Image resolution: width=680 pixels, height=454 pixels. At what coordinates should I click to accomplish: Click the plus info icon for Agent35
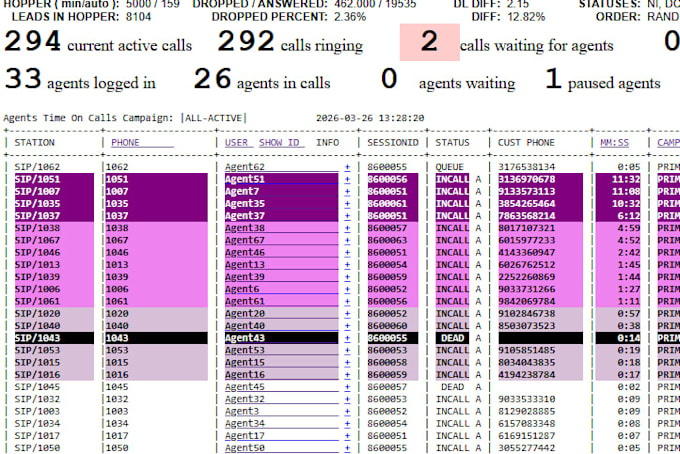(347, 203)
